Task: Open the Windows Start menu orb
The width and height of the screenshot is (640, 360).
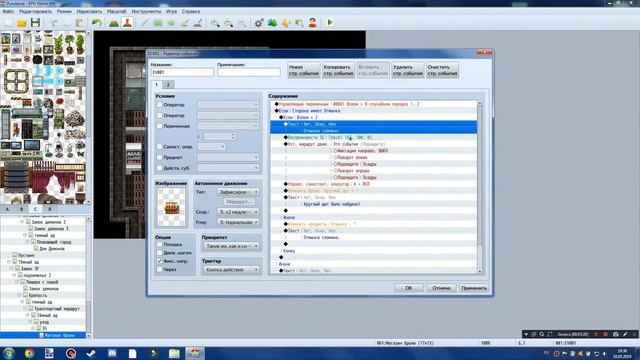Action: pos(9,353)
